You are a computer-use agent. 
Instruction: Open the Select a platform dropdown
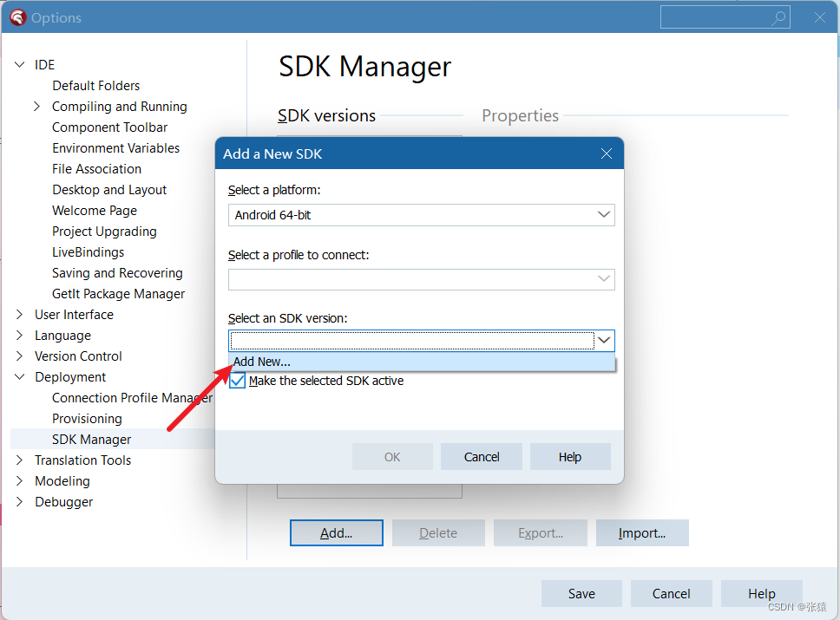[422, 215]
